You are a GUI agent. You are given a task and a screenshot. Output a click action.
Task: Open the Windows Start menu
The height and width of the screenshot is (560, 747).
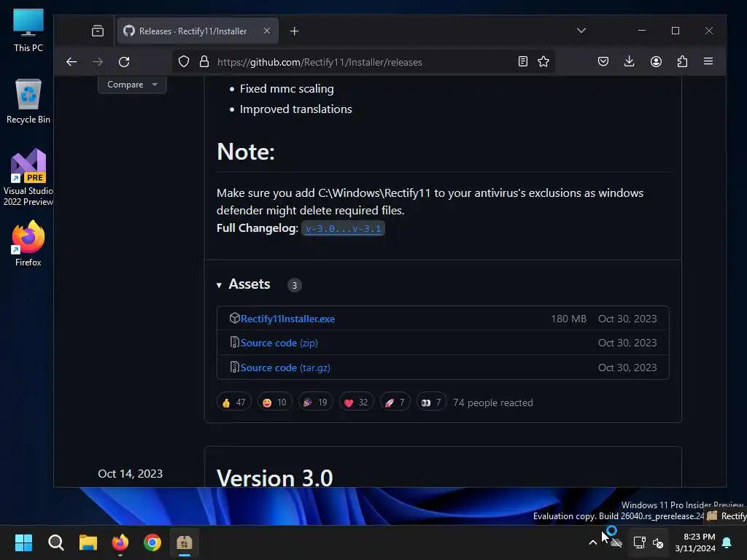tap(23, 542)
